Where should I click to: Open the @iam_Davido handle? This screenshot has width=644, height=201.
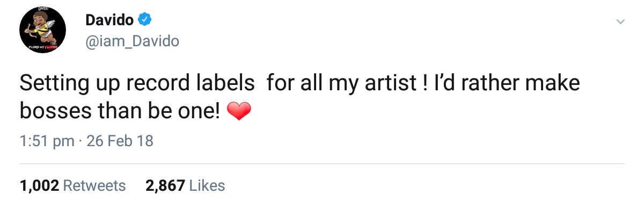pyautogui.click(x=132, y=41)
